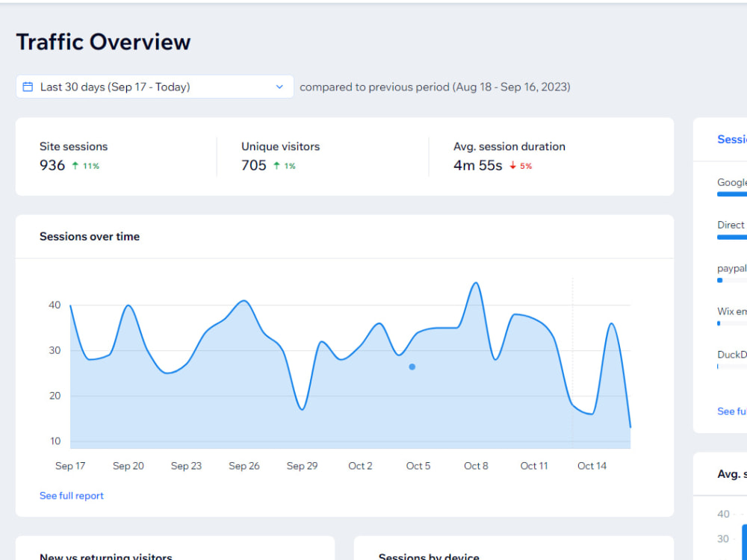Click the Sep 23 axis label

tap(186, 466)
